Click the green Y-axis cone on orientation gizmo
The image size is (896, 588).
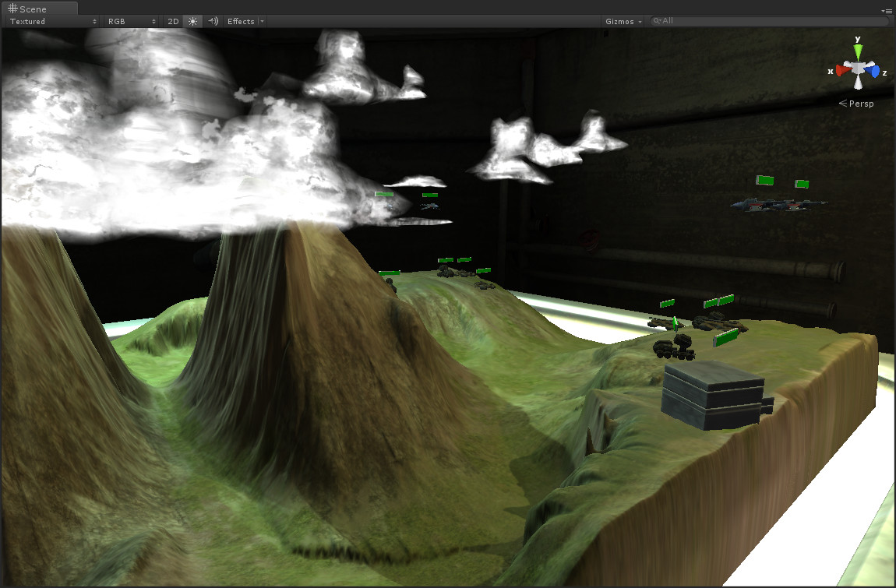pos(858,51)
